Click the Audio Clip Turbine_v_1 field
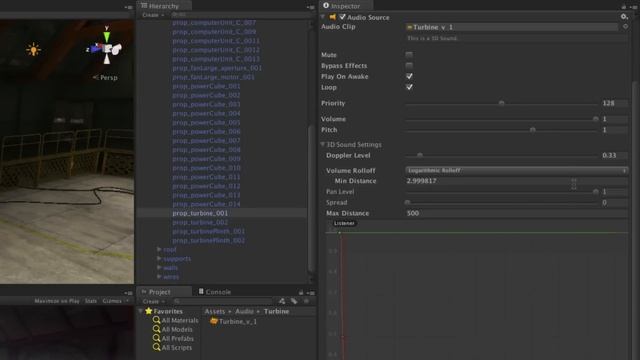640x360 pixels. tap(511, 27)
